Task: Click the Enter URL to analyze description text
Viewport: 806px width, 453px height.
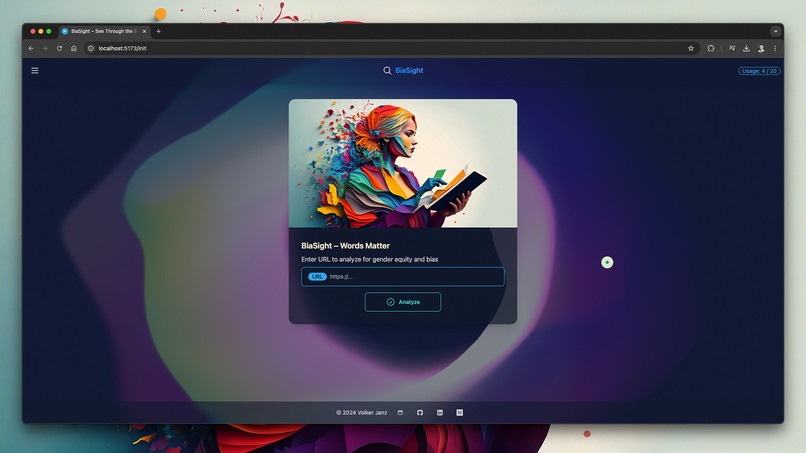Action: 370,260
